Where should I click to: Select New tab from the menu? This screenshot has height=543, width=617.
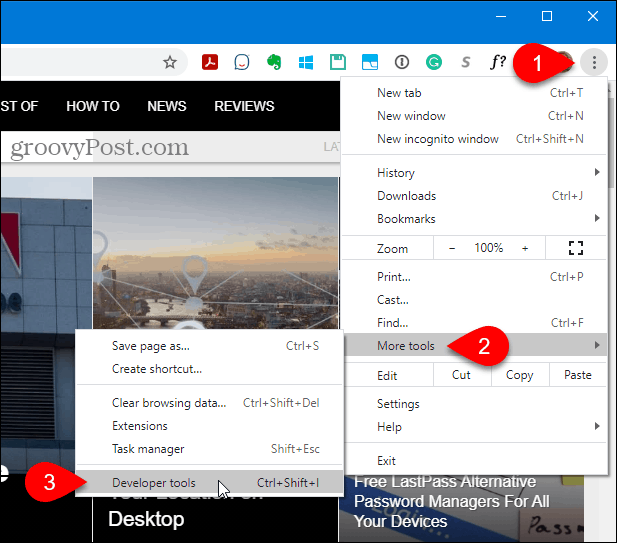tap(475, 93)
